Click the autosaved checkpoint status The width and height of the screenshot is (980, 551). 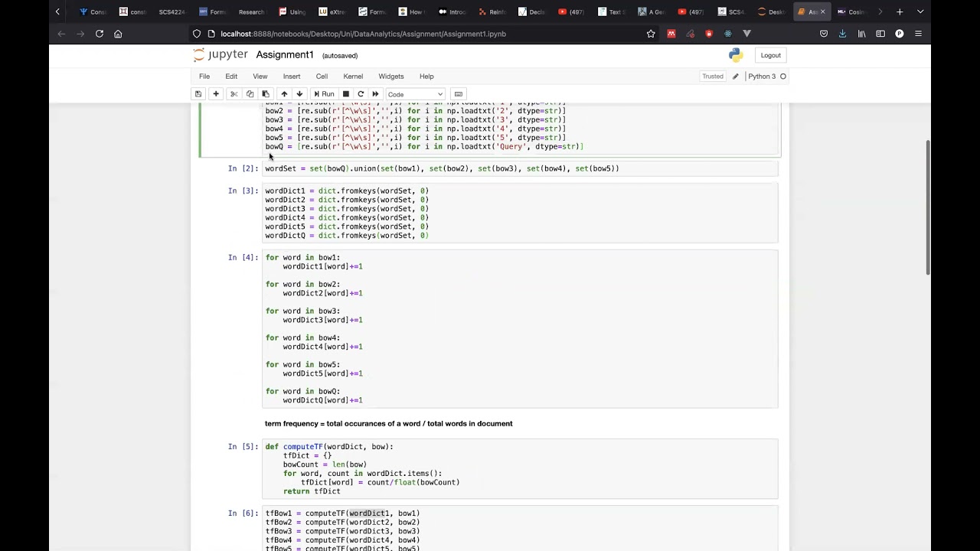pyautogui.click(x=340, y=56)
